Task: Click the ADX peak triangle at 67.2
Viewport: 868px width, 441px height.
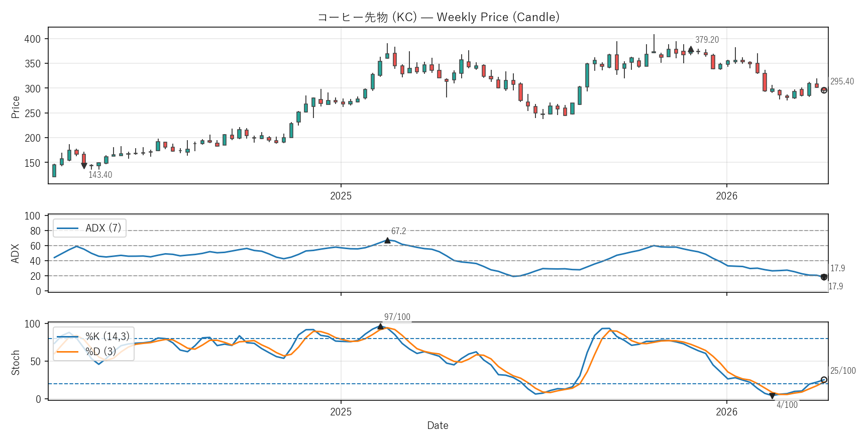Action: [387, 241]
